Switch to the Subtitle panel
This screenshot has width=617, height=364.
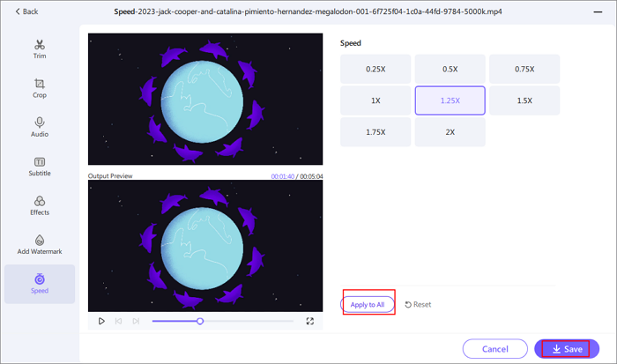coord(40,167)
